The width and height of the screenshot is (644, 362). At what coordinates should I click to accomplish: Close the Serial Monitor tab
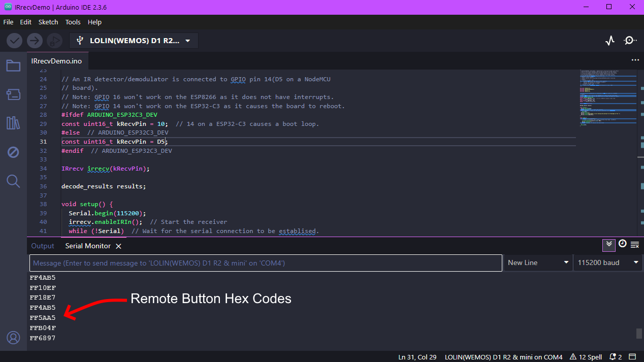point(118,246)
